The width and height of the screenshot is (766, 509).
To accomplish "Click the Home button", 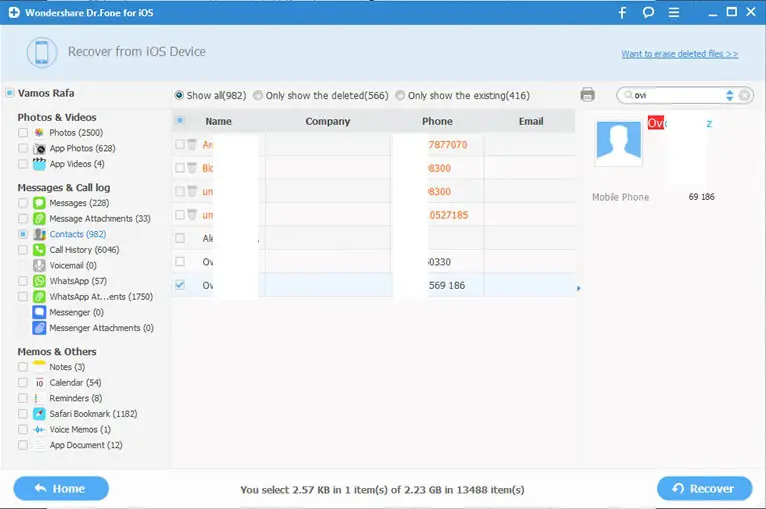I will click(61, 488).
